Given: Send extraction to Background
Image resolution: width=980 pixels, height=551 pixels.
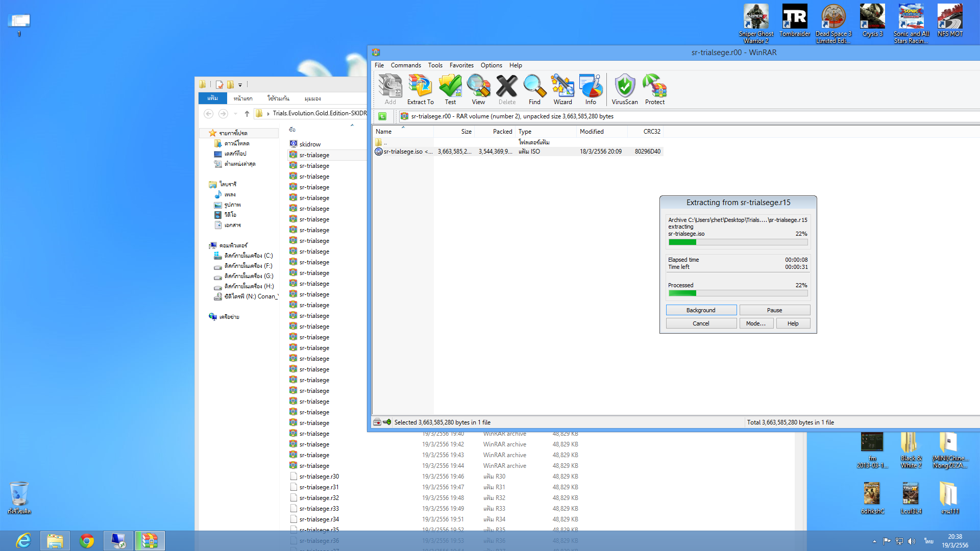Looking at the screenshot, I should pyautogui.click(x=701, y=310).
